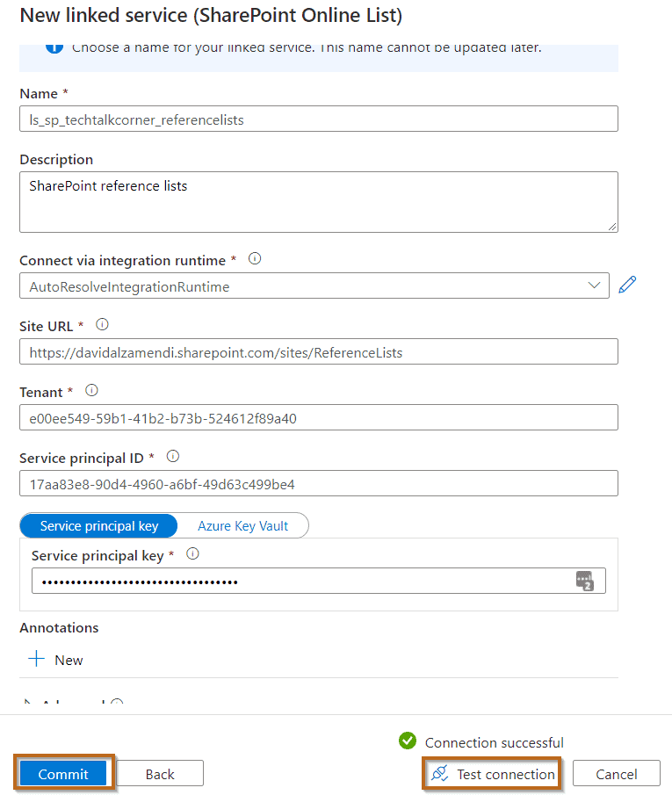Screen dimensions: 672x795
Task: Edit integration runtime with pencil icon
Action: point(627,285)
